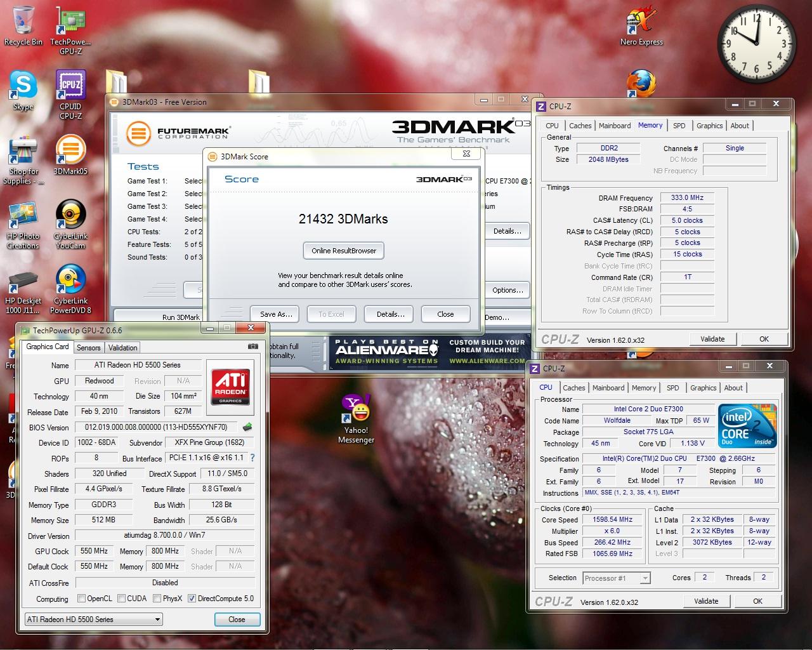Screen dimensions: 812x650
Task: Click Details in the 3DMark Score dialog
Action: pyautogui.click(x=390, y=314)
